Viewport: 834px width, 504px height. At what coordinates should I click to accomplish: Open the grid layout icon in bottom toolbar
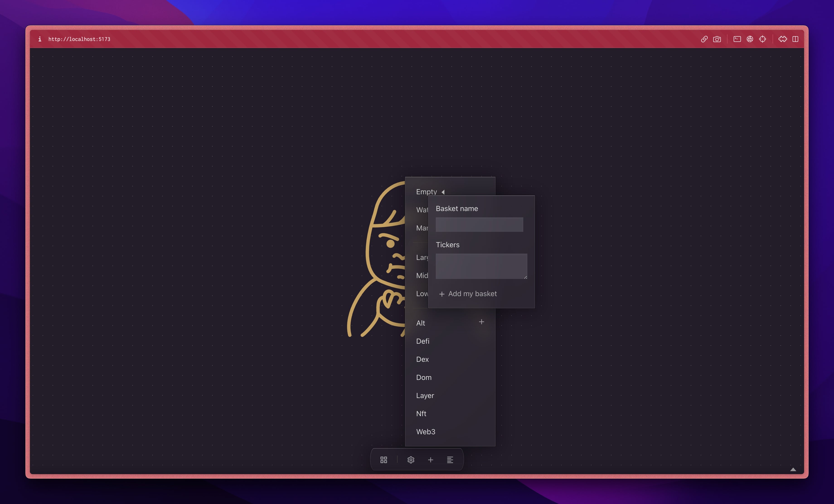click(x=383, y=460)
